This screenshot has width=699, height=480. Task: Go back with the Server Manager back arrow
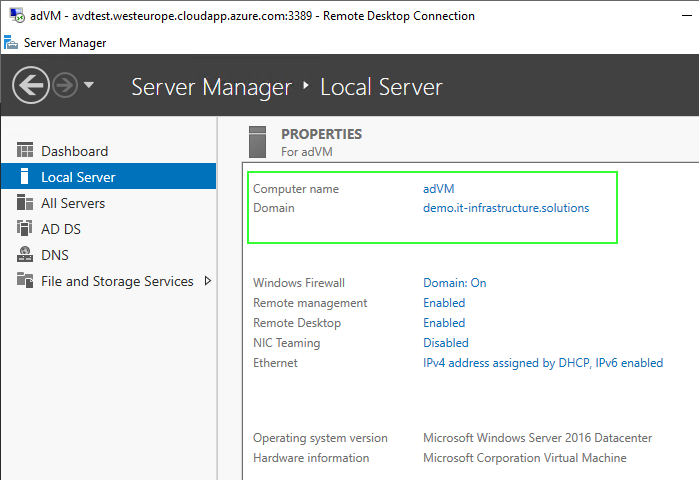tap(31, 85)
